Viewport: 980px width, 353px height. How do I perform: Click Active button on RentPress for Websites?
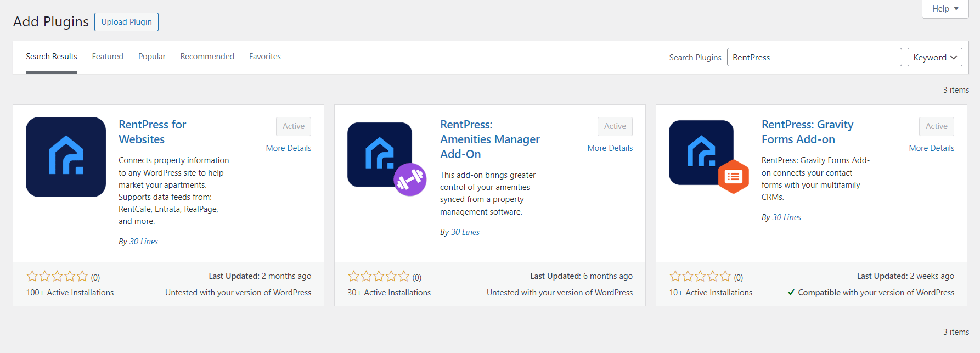tap(294, 126)
